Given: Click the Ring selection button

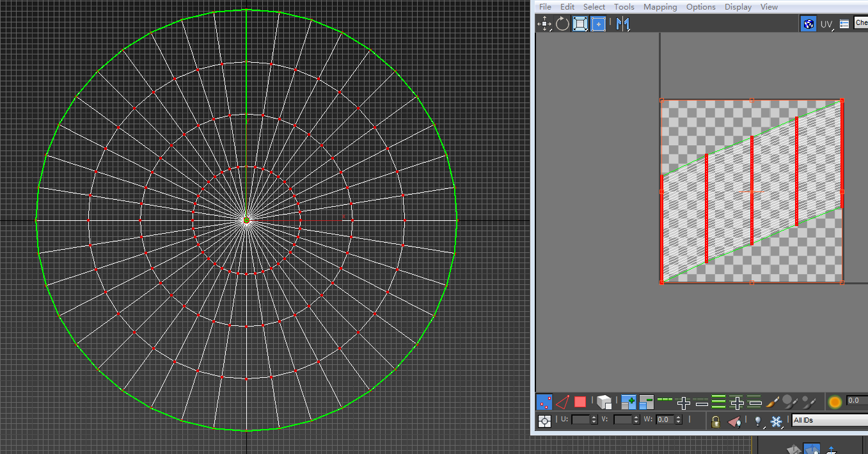Looking at the screenshot, I should click(x=719, y=402).
